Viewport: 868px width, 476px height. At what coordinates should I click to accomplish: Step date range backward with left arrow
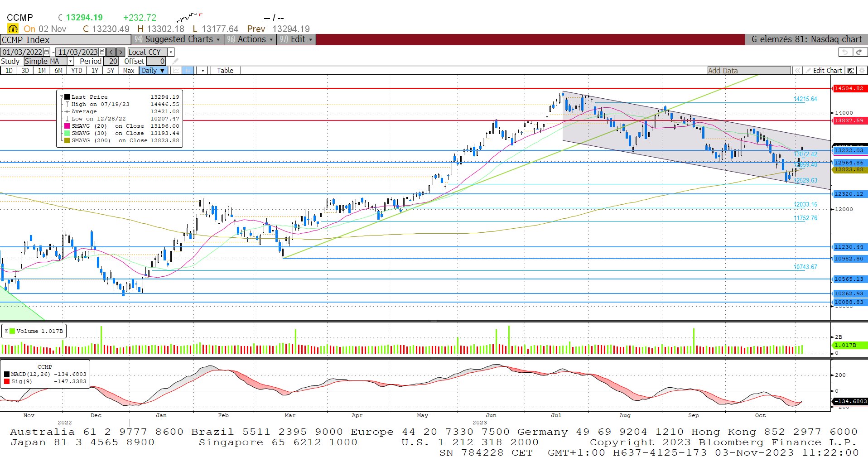111,52
